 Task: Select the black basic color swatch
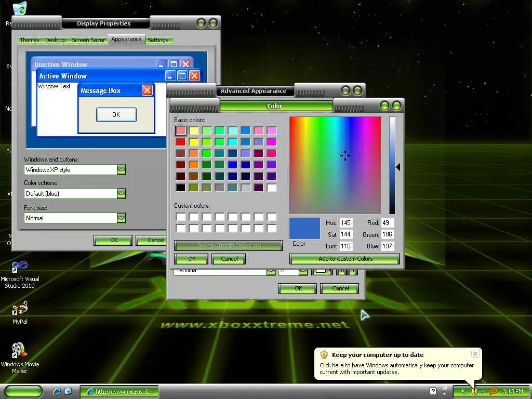tap(180, 187)
